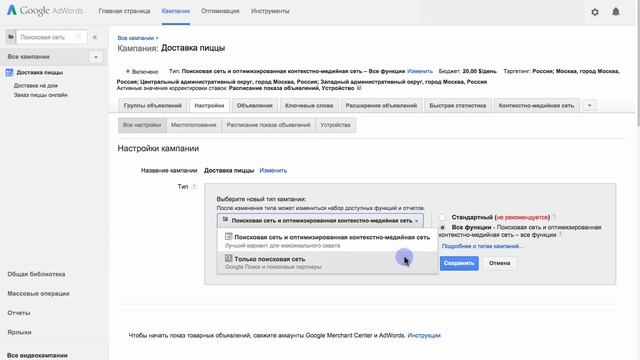Open Все видеокампании in sidebar
The image size is (640, 360).
pos(37,356)
